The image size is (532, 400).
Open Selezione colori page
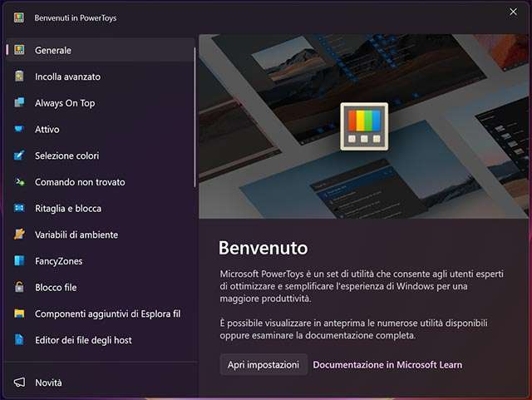coord(100,156)
